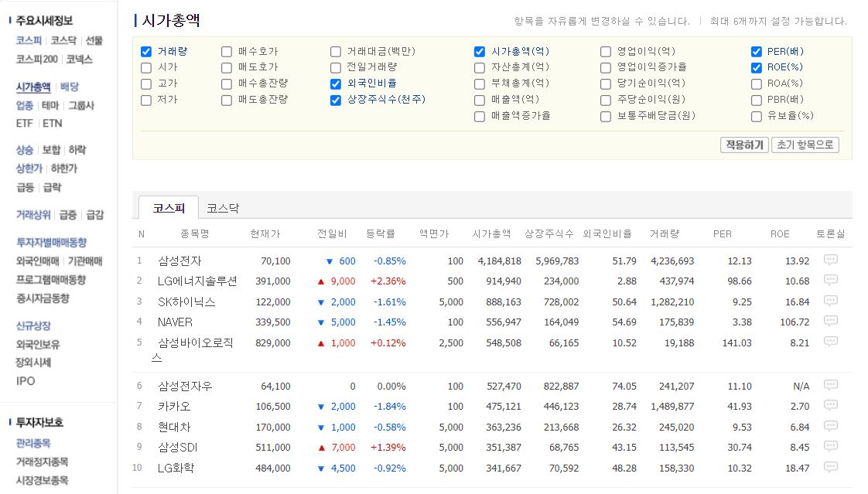
Task: Open 카카오 discussion room icon
Action: pos(830,406)
